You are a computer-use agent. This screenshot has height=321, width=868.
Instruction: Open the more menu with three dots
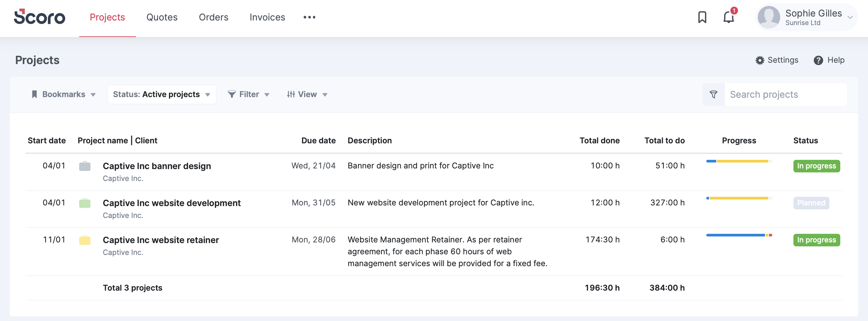(x=309, y=17)
